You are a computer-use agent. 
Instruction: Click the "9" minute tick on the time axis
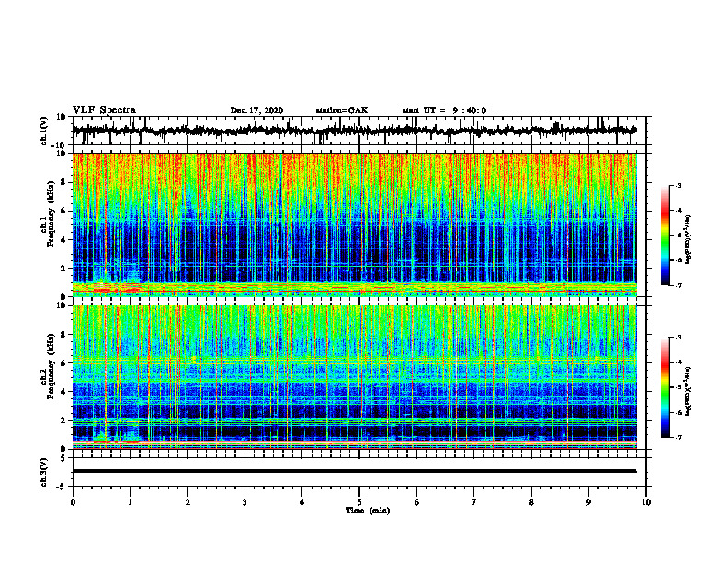pyautogui.click(x=588, y=502)
